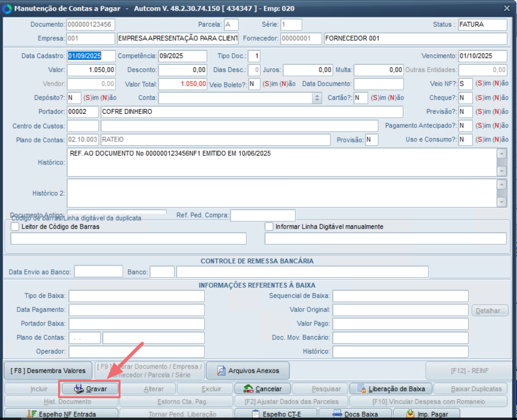517x420 pixels.
Task: Click the Portador code field 00002
Action: click(x=83, y=112)
